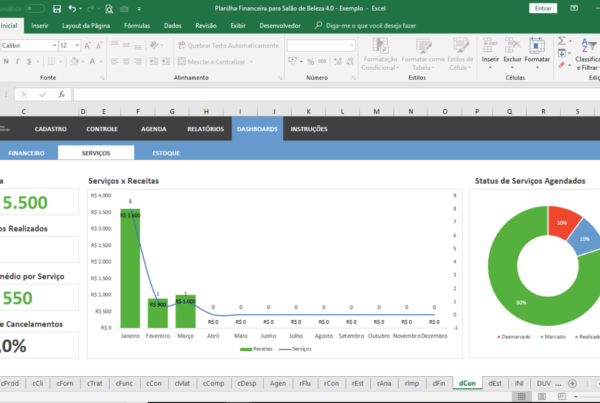The width and height of the screenshot is (600, 403).
Task: Click the Excluir cells button
Action: [x=512, y=54]
